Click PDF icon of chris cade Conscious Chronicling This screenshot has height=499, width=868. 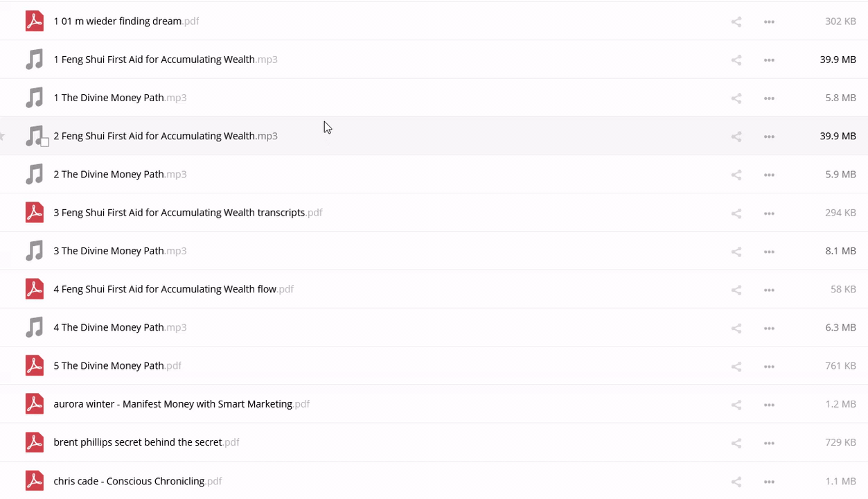tap(35, 480)
